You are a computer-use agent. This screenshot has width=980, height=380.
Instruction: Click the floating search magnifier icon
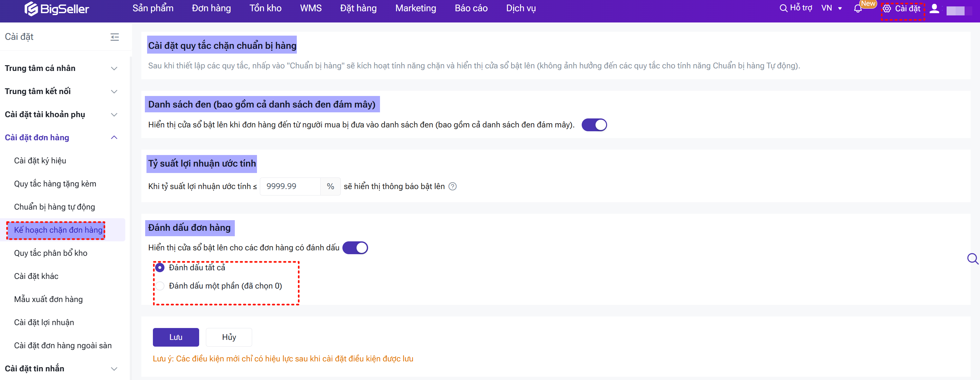[x=972, y=259]
